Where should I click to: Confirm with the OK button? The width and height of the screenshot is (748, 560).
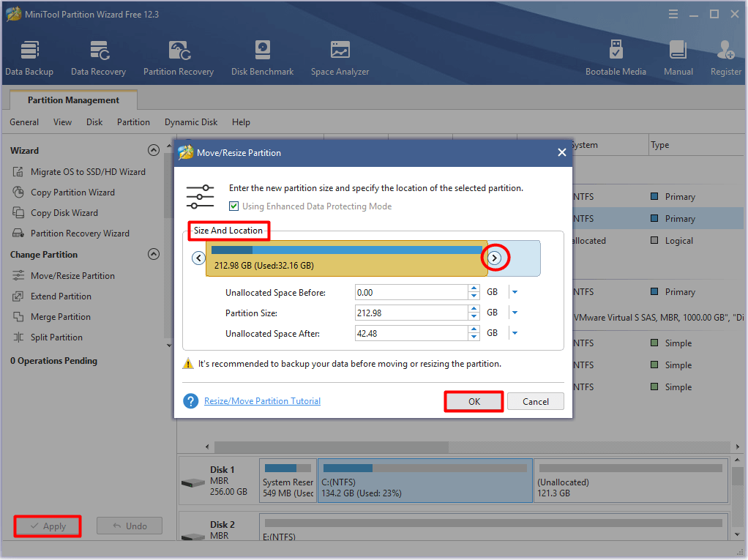click(x=474, y=401)
